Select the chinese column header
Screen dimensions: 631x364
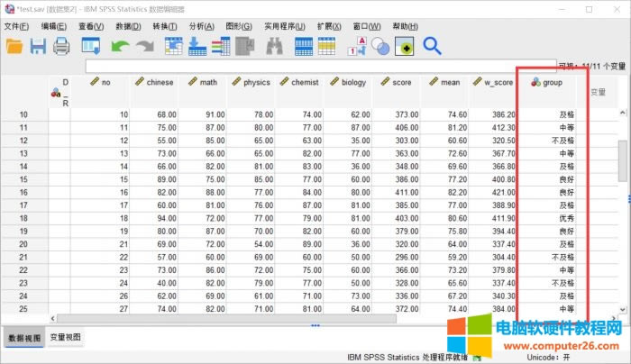click(x=154, y=82)
